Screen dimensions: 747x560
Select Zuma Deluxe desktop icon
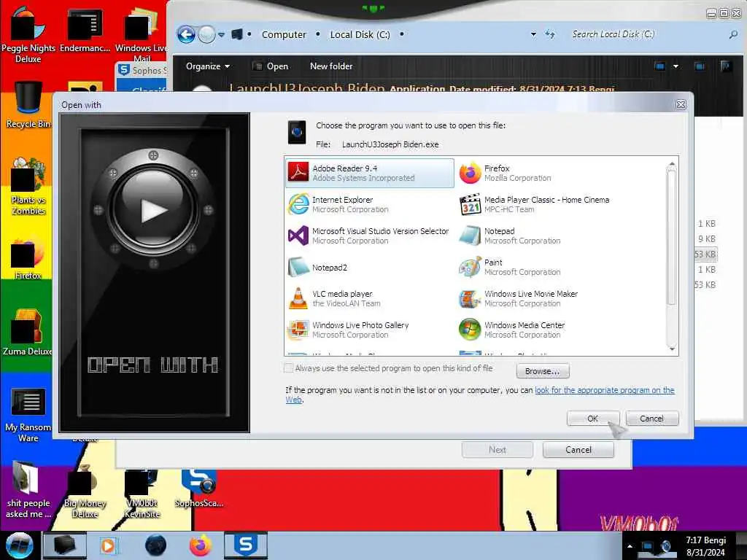(27, 332)
